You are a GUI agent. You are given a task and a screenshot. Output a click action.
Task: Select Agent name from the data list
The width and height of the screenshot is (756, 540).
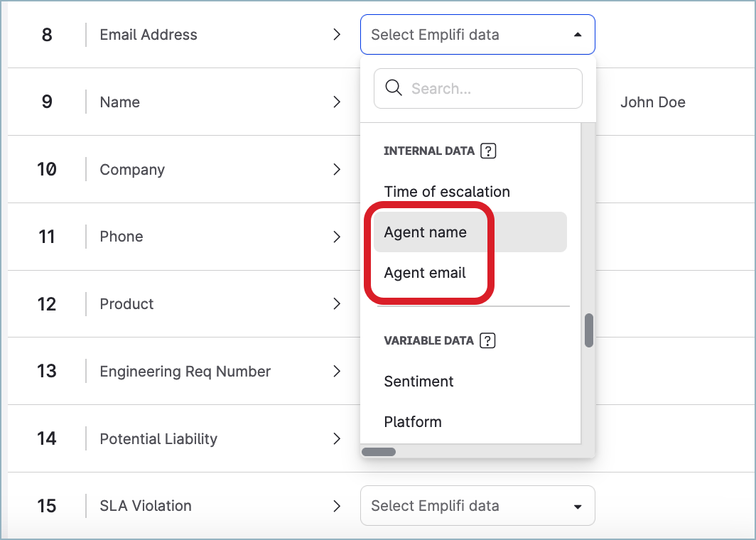pyautogui.click(x=425, y=232)
